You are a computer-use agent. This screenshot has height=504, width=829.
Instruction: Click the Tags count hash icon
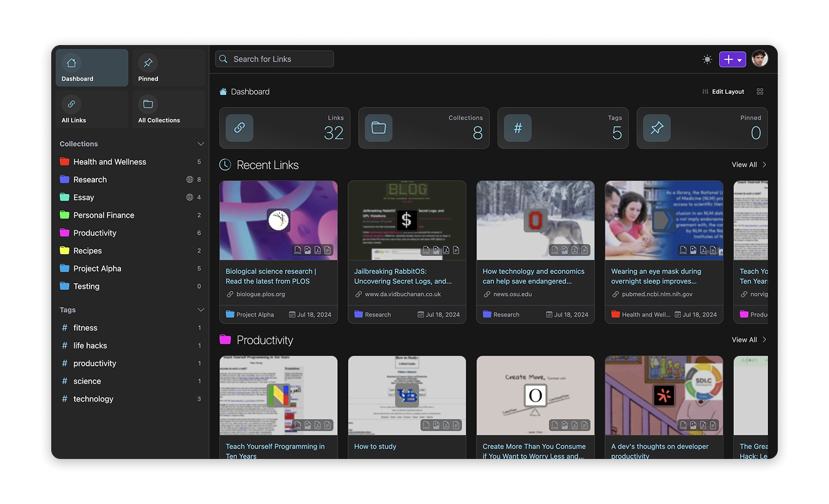click(x=518, y=128)
